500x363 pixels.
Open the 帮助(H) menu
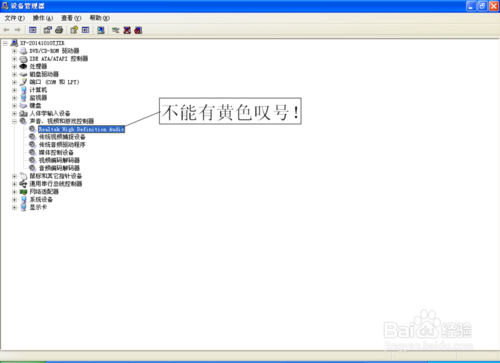100,18
